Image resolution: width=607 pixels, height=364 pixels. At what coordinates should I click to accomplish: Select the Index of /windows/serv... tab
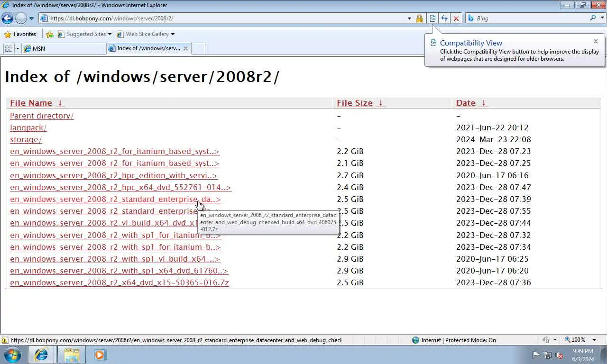(x=148, y=48)
